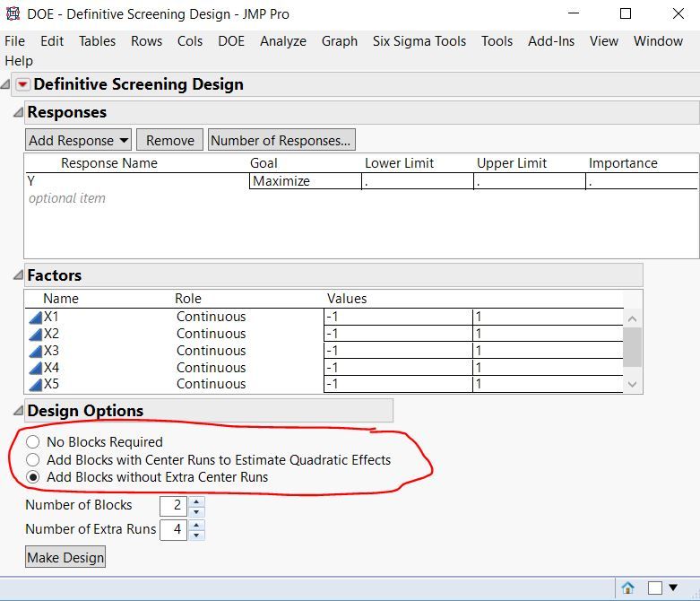The height and width of the screenshot is (601, 700).
Task: Select Add Blocks without Extra Center Runs
Action: pyautogui.click(x=32, y=477)
